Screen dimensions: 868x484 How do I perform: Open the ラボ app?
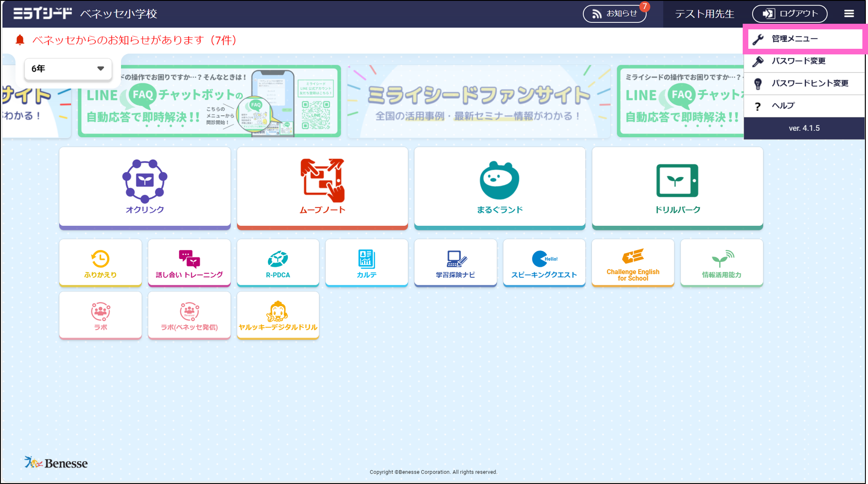[100, 315]
